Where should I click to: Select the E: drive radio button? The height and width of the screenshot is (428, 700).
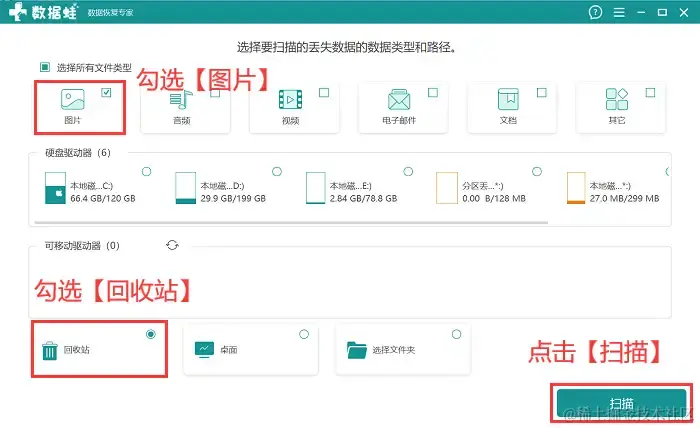click(408, 171)
